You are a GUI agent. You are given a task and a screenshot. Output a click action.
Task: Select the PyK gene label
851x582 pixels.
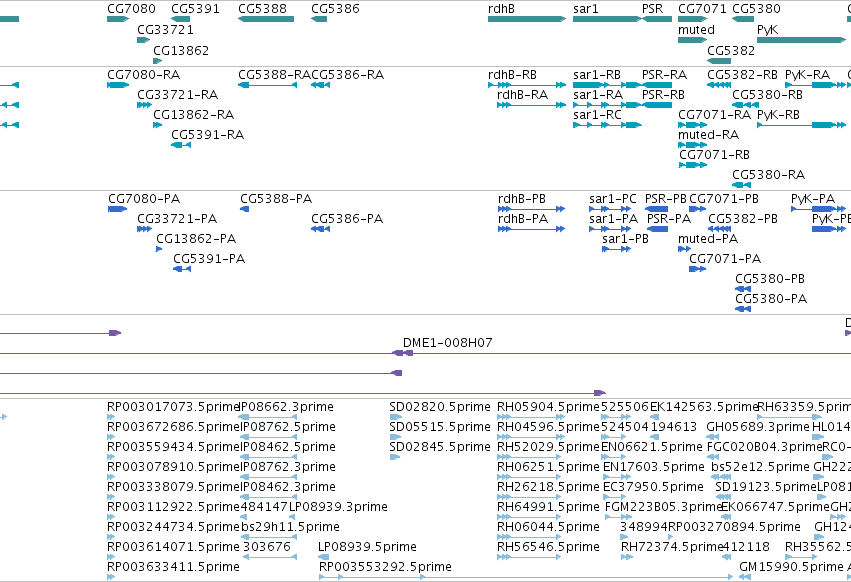[767, 30]
